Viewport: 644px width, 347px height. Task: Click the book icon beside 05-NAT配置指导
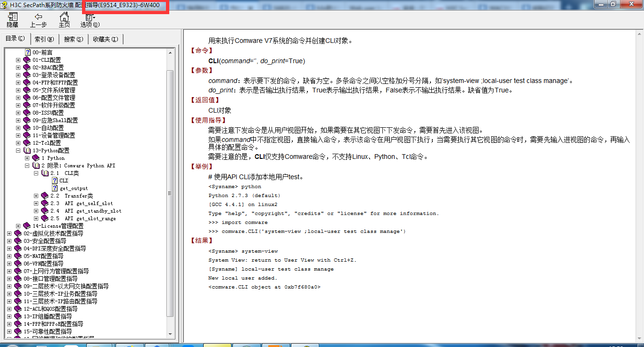(x=18, y=256)
